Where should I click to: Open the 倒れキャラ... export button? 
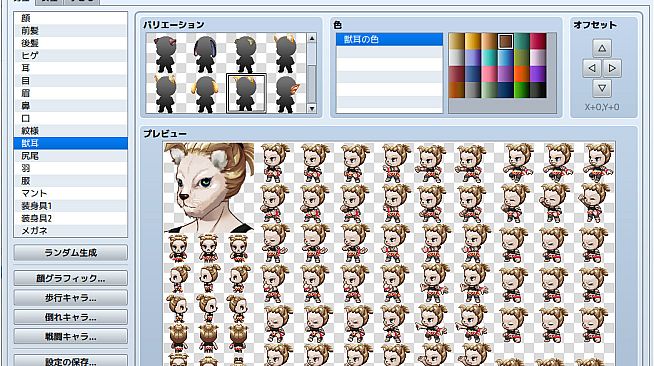[70, 317]
